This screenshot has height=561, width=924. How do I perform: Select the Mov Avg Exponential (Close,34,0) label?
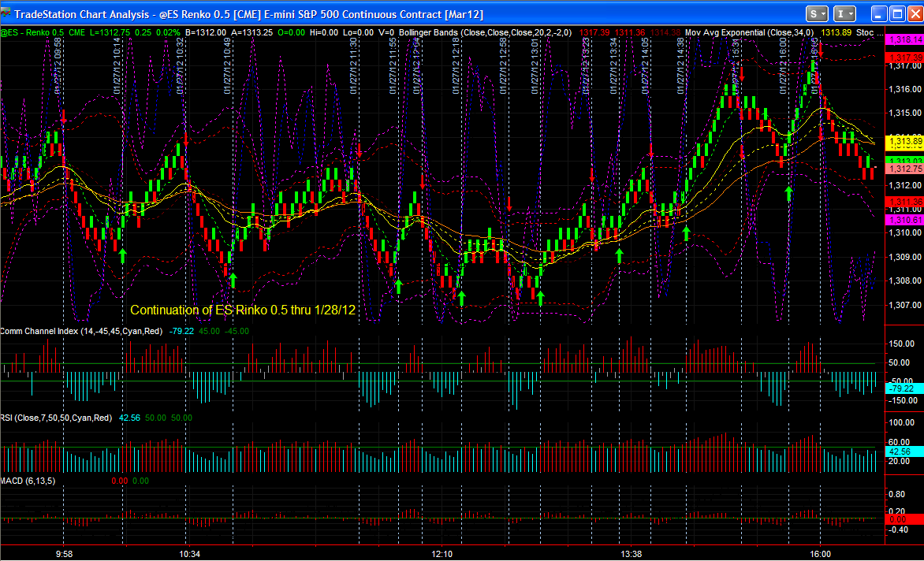click(x=749, y=32)
